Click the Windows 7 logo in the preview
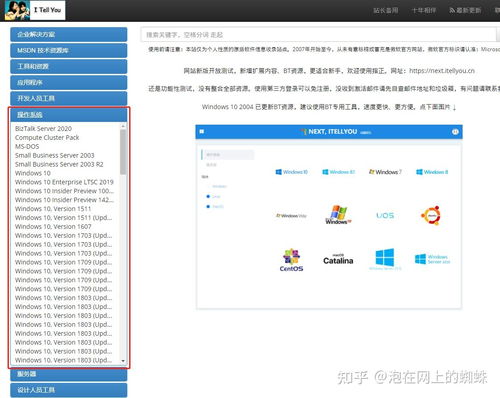The height and width of the screenshot is (398, 500). [x=385, y=172]
